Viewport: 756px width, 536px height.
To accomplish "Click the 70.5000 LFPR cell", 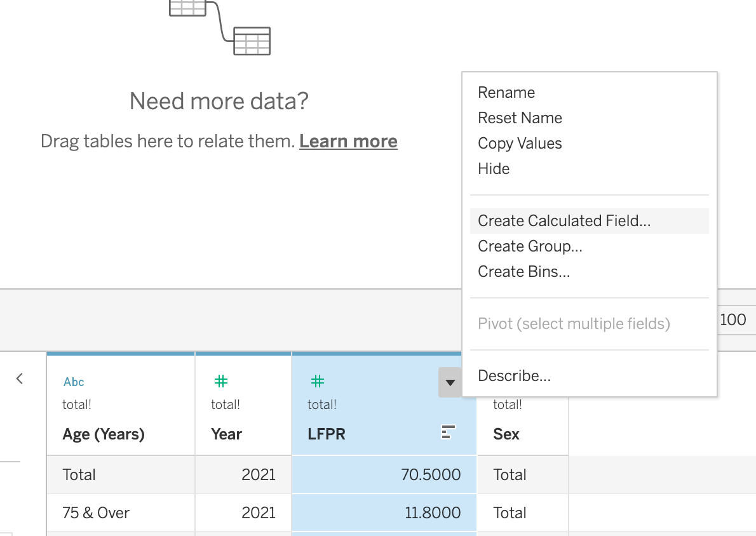I will [431, 474].
